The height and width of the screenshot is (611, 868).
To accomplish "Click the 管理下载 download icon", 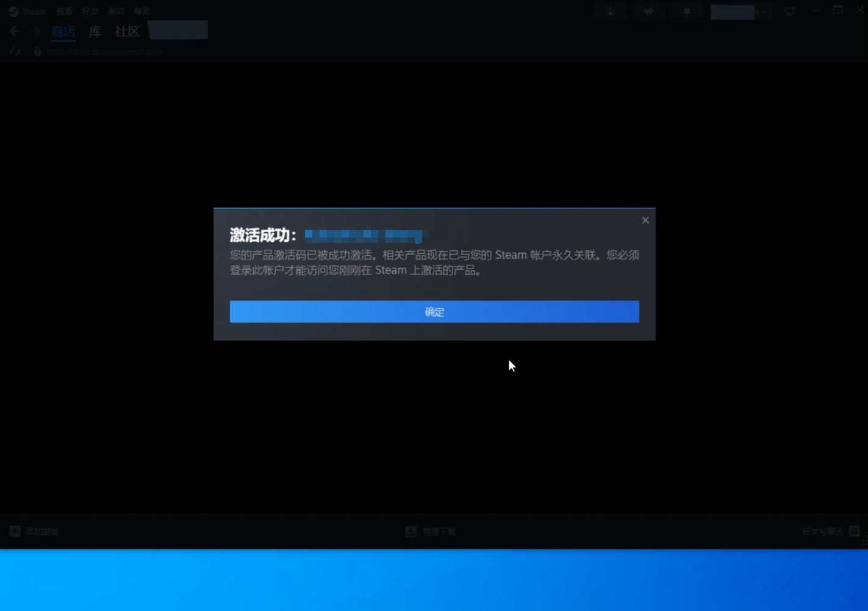I will (x=411, y=532).
